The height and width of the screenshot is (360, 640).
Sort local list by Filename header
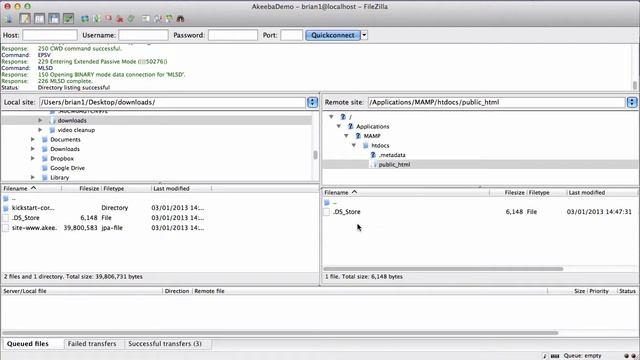[x=31, y=189]
